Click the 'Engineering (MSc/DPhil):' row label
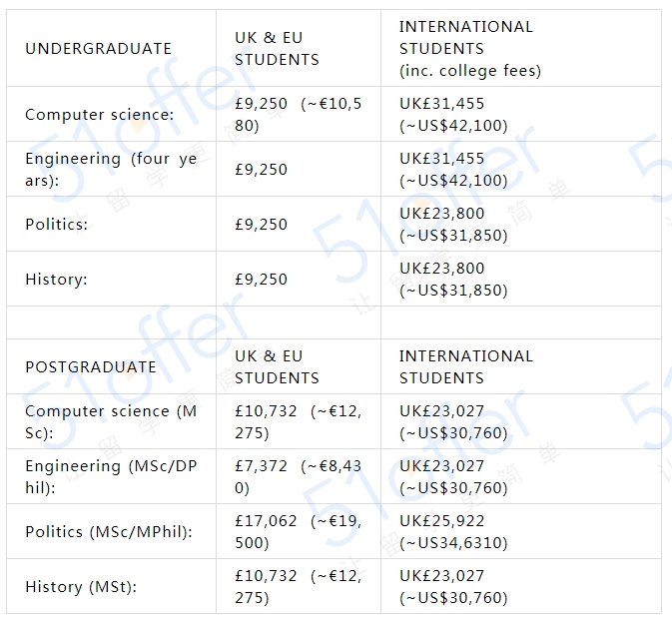The width and height of the screenshot is (672, 622). tap(111, 476)
